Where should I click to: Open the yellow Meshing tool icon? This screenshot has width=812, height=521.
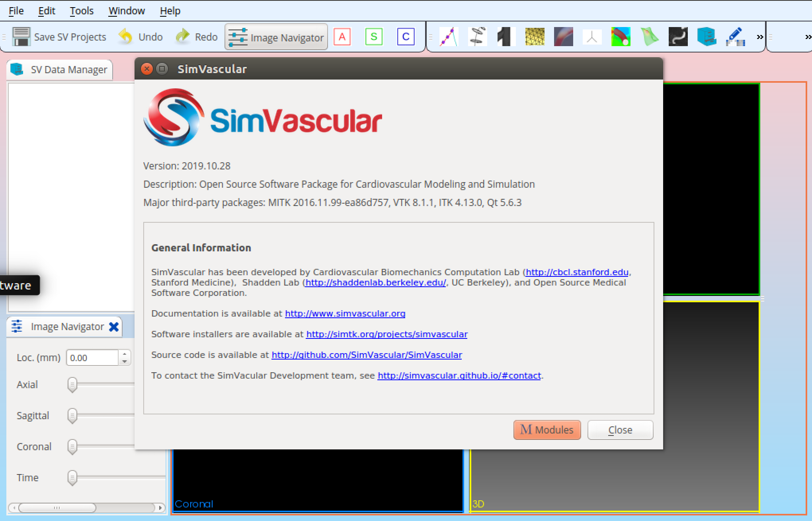(x=535, y=37)
